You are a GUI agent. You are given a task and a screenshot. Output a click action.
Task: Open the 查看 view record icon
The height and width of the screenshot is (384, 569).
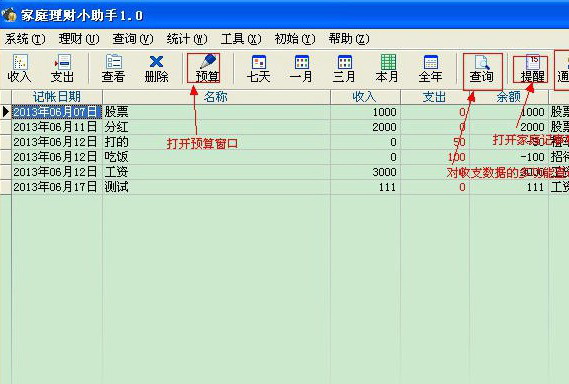tap(113, 69)
